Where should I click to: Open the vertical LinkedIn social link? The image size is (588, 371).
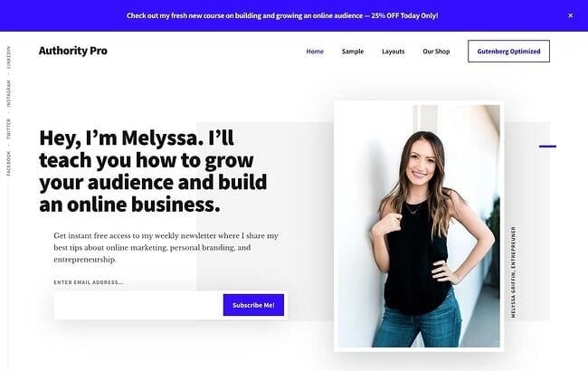point(9,57)
